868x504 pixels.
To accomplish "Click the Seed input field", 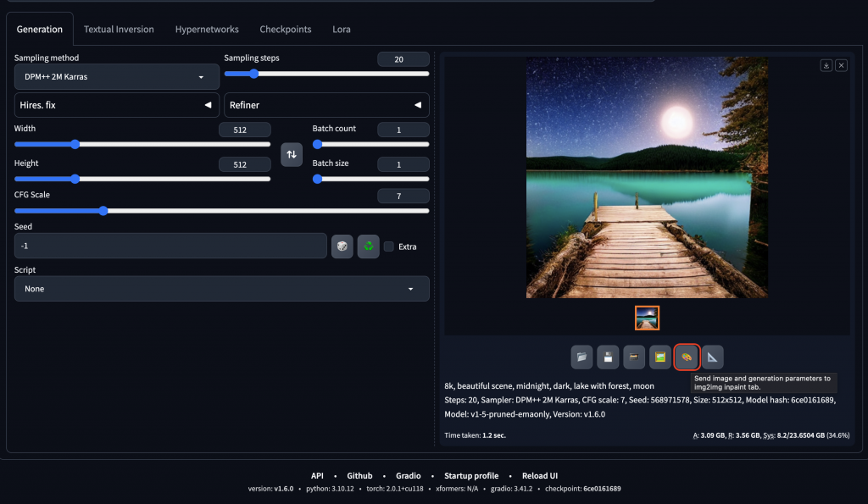I will tap(170, 246).
